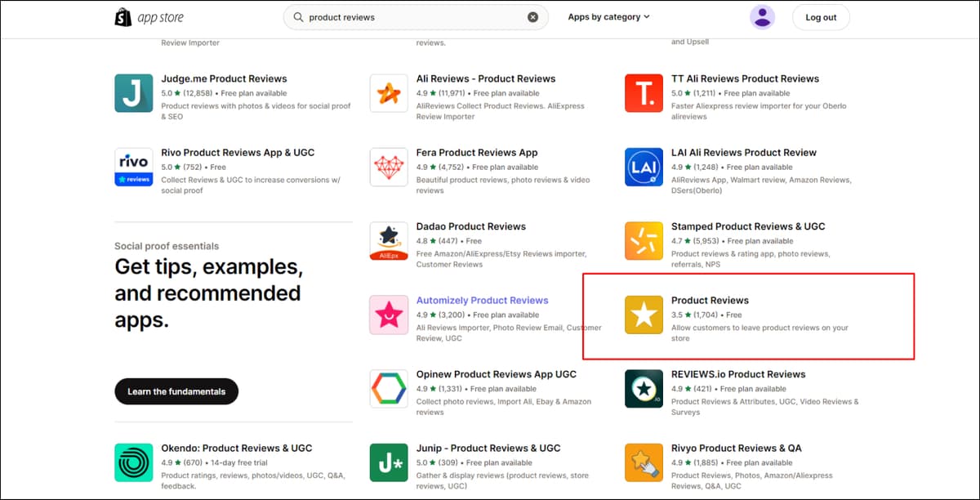Open the Dadao AliExpress app icon
Screen dimensions: 980x500
pos(389,241)
